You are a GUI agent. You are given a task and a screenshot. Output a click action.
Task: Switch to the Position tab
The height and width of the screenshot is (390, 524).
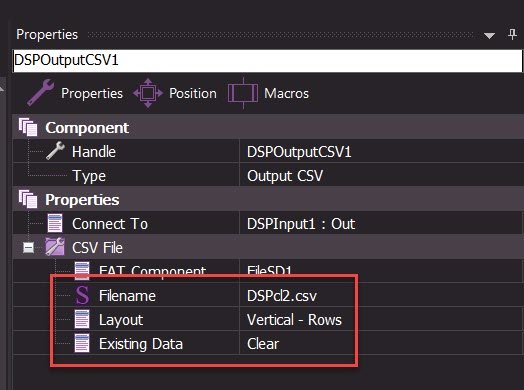coord(192,93)
